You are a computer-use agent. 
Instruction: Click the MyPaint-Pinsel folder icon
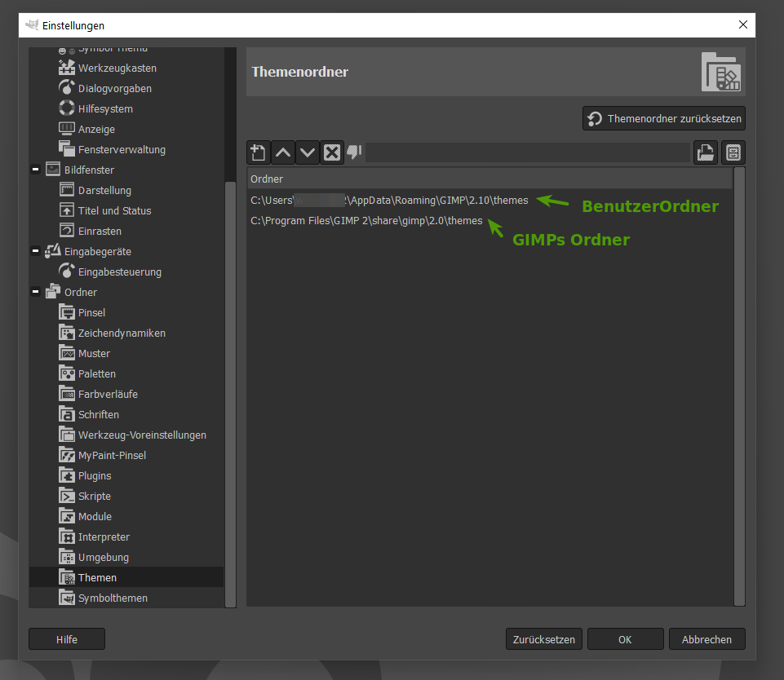coord(67,455)
